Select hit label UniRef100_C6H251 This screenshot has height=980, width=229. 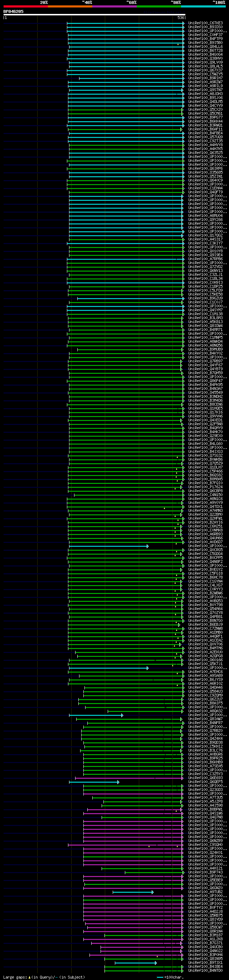[205, 526]
